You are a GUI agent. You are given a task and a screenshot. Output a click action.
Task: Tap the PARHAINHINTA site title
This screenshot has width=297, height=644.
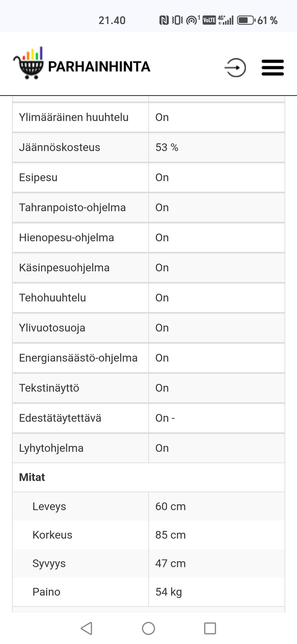[x=99, y=67]
